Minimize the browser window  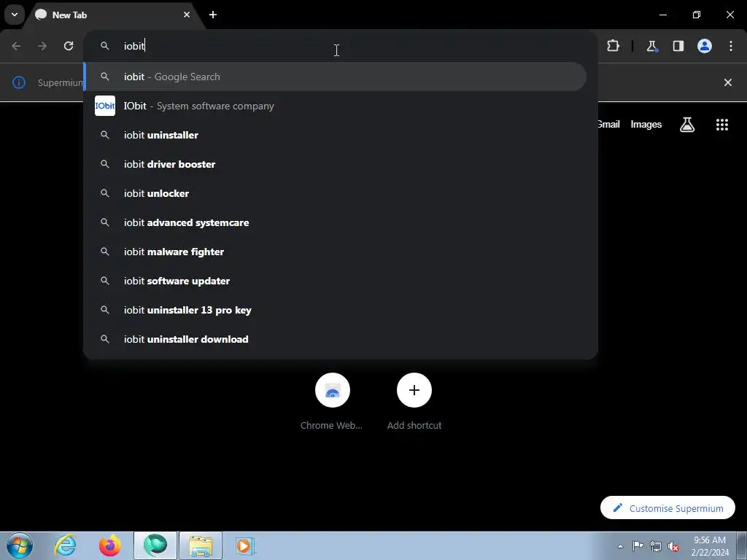click(662, 15)
